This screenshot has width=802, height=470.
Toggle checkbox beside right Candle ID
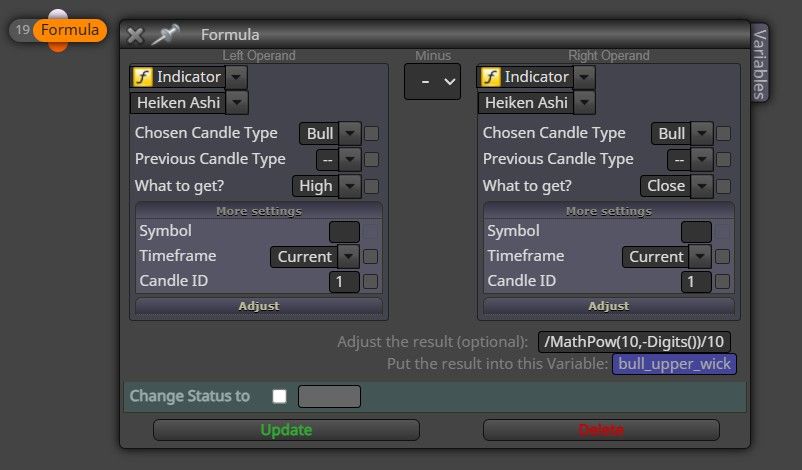722,281
